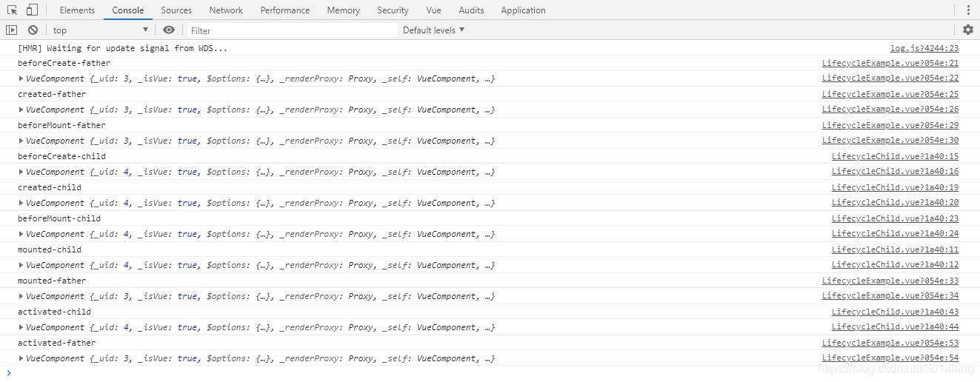Switch to the Vue tab
This screenshot has width=980, height=382.
point(434,10)
